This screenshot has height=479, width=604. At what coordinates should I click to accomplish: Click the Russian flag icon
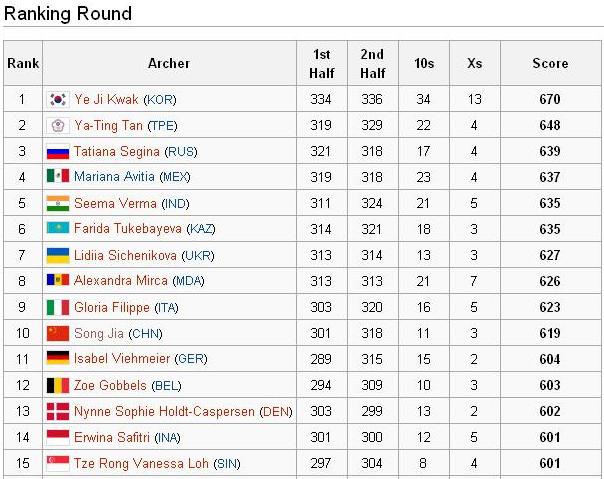(57, 152)
